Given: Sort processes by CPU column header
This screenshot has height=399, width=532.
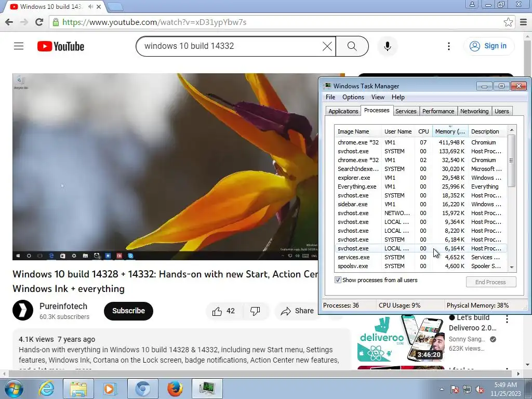Looking at the screenshot, I should coord(423,131).
